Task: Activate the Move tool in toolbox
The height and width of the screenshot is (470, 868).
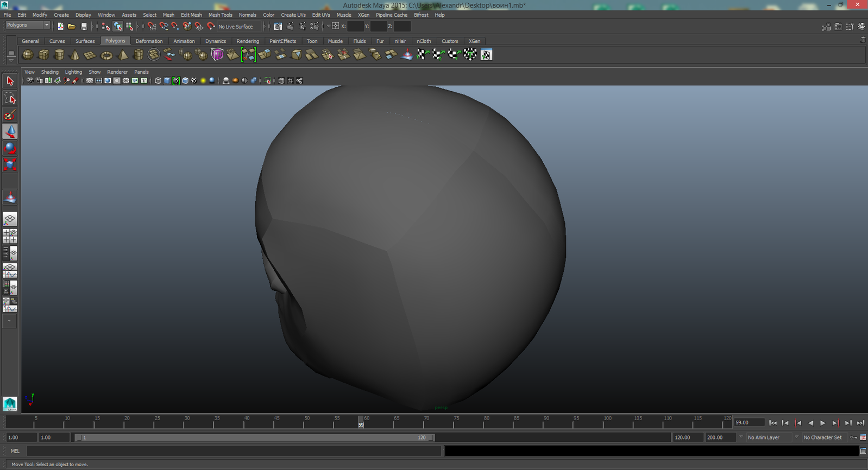Action: (10, 131)
